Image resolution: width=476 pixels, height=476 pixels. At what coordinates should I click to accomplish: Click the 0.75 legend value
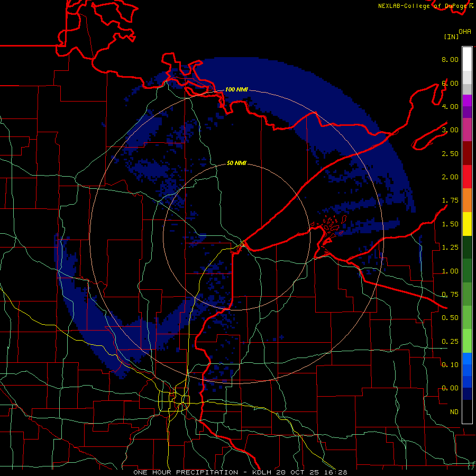450,295
